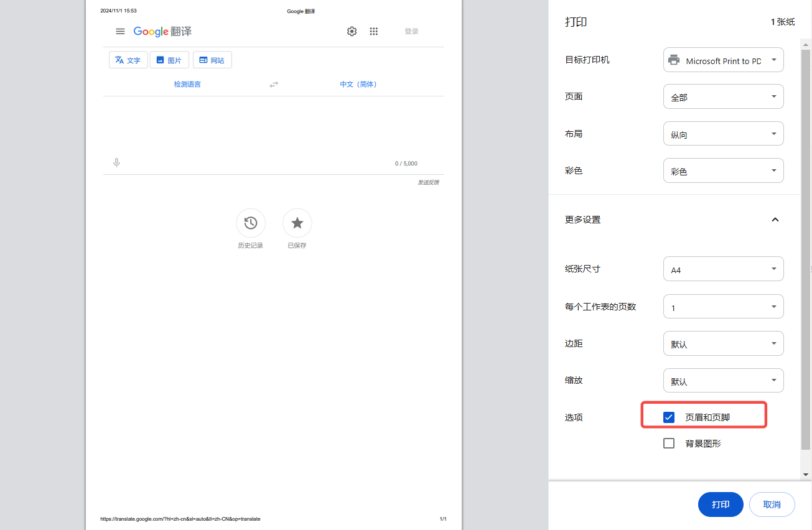Open the 边距 margins dropdown
This screenshot has height=530, width=812.
[x=724, y=343]
